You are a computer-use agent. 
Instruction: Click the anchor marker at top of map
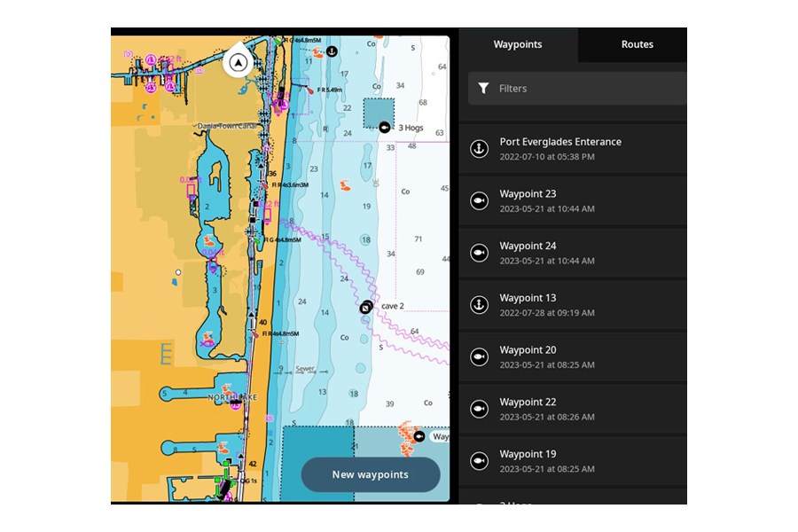332,52
